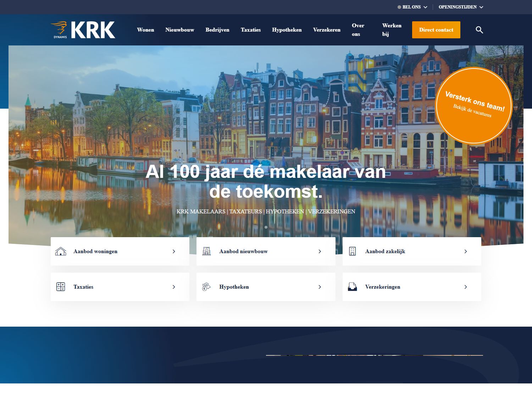Expand the BEL ONS dropdown
This screenshot has width=532, height=409.
pyautogui.click(x=412, y=7)
